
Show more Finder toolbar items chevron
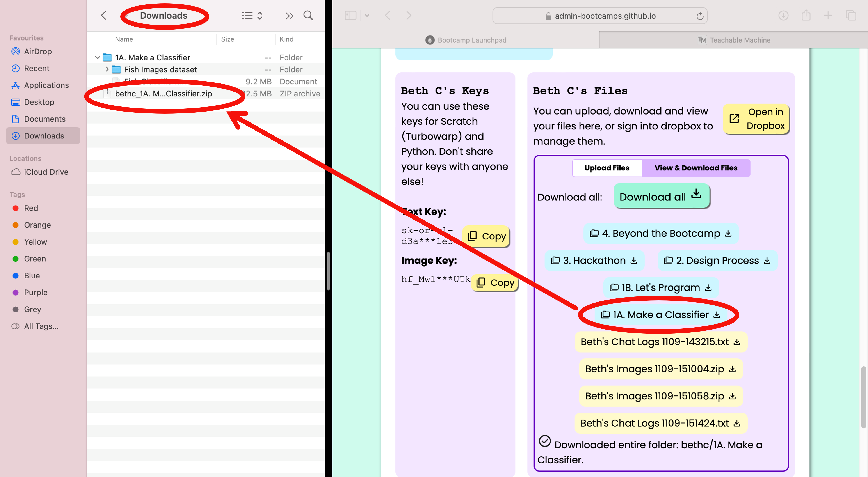pyautogui.click(x=289, y=16)
